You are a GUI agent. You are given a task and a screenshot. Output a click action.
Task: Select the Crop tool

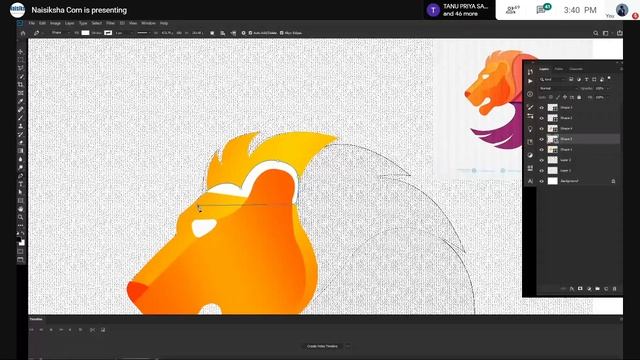click(x=20, y=85)
